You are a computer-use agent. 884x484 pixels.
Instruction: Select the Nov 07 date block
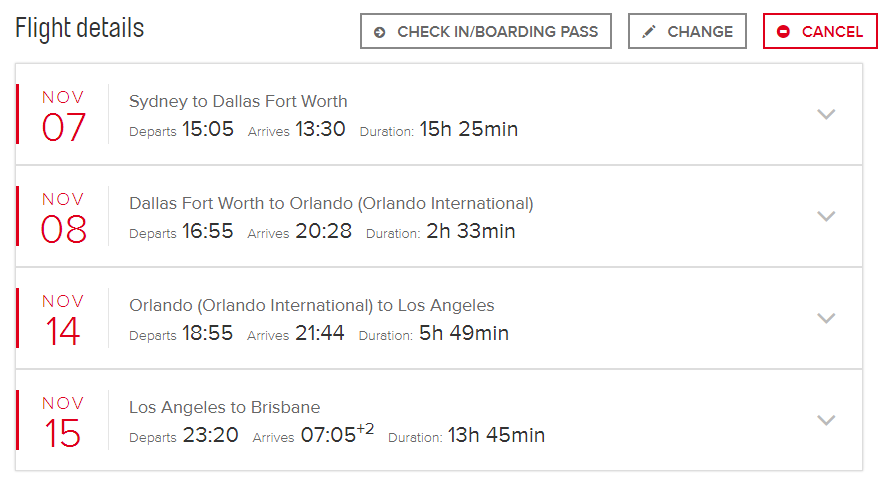click(x=63, y=115)
